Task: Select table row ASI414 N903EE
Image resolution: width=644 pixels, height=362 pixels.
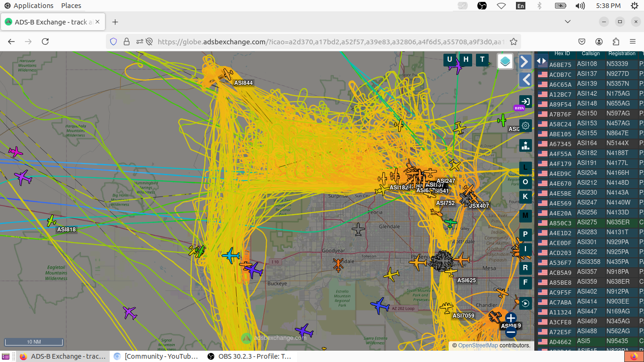Action: point(589,302)
